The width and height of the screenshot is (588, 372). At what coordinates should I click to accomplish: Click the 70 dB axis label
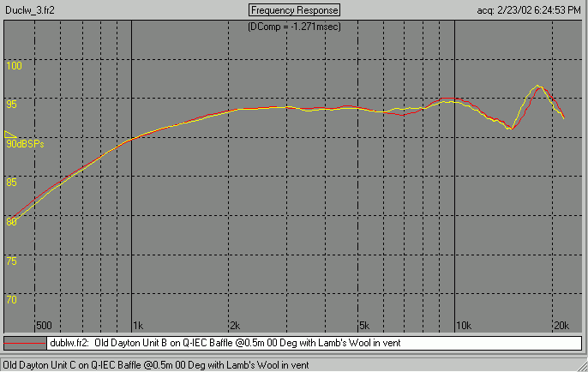tap(12, 300)
